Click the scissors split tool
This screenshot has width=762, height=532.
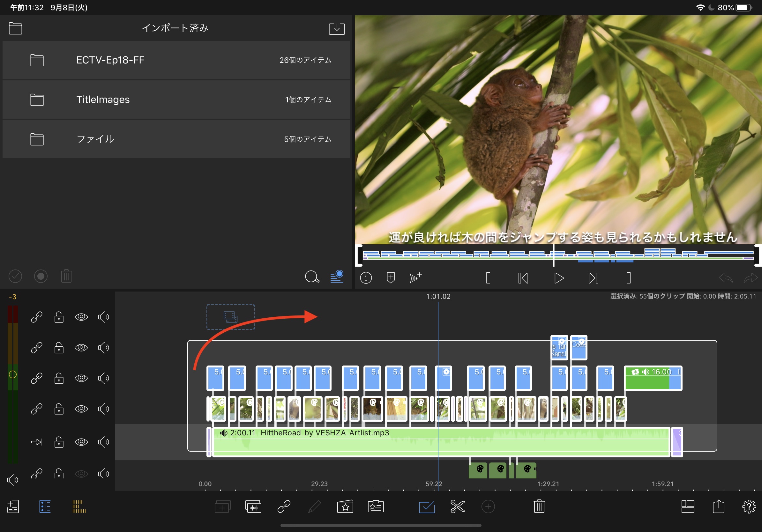(x=457, y=506)
